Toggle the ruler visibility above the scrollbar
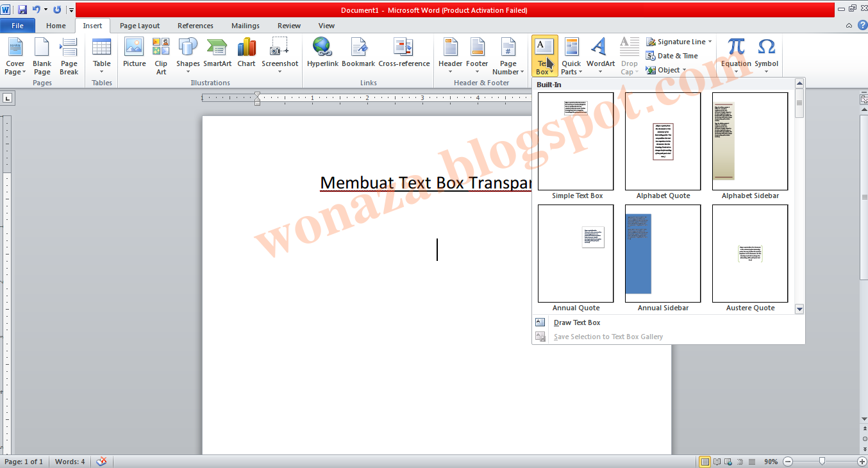The width and height of the screenshot is (868, 468). (x=863, y=98)
